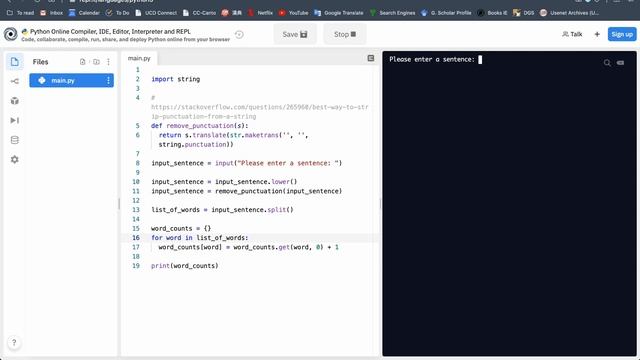Viewport: 640px width, 360px height.
Task: Open the main.py file options menu
Action: (x=108, y=80)
